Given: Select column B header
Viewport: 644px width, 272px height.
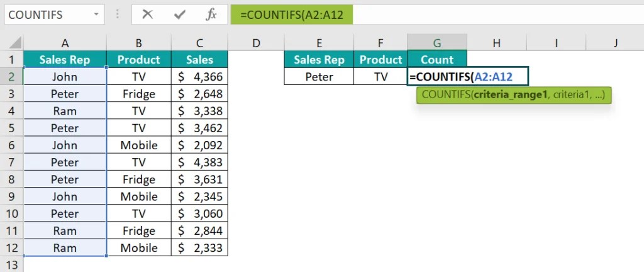Looking at the screenshot, I should pyautogui.click(x=138, y=42).
